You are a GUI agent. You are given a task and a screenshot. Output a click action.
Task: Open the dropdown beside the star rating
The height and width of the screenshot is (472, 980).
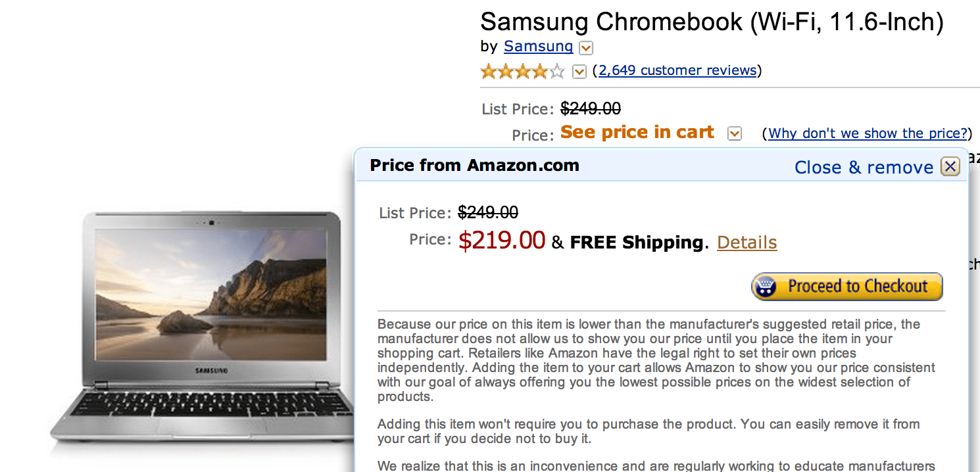pyautogui.click(x=579, y=71)
